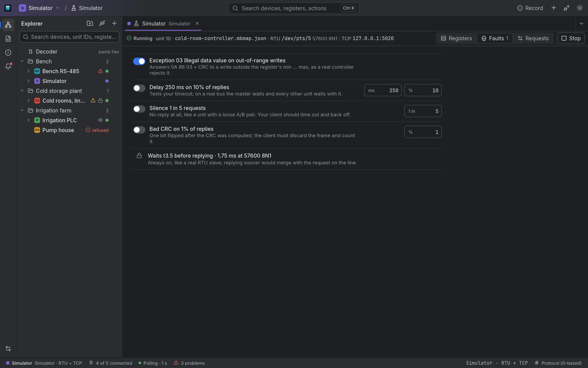Collapse the Cold storage plant folder
This screenshot has width=588, height=368.
pos(22,91)
